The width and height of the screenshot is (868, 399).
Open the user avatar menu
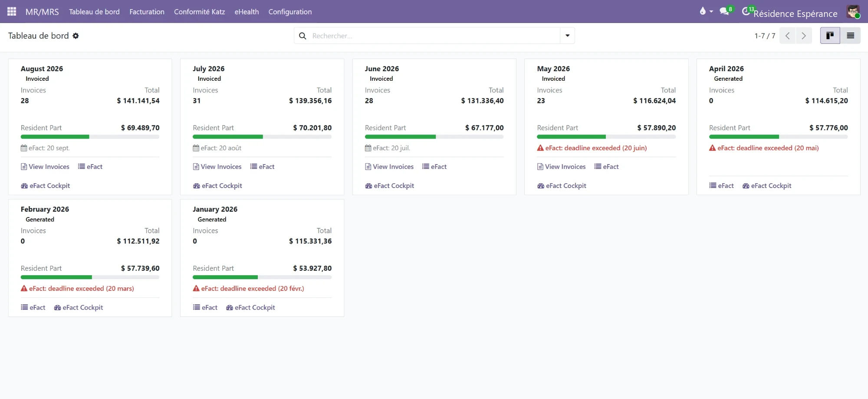coord(853,12)
